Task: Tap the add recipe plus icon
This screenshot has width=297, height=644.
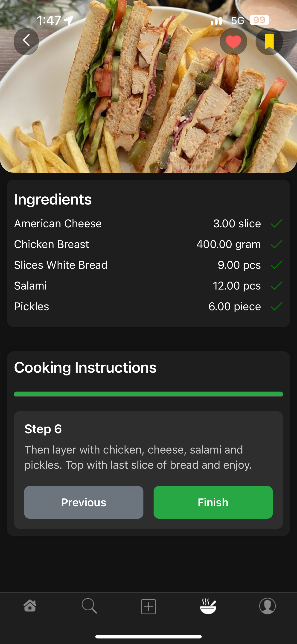Action: click(x=148, y=606)
